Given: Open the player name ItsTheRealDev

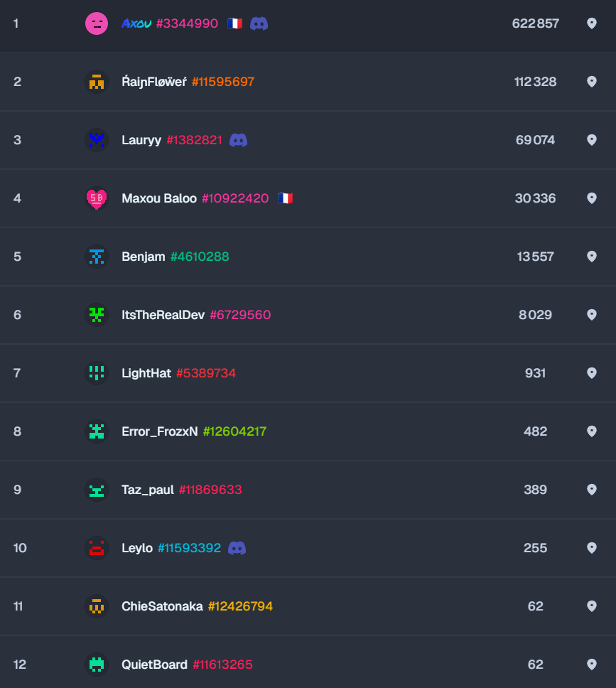Looking at the screenshot, I should point(163,315).
